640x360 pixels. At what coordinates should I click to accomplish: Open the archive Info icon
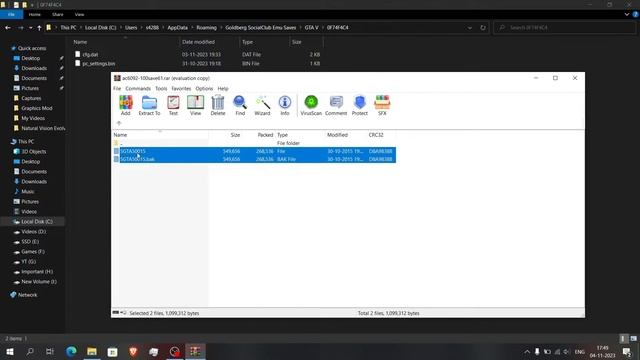[284, 105]
